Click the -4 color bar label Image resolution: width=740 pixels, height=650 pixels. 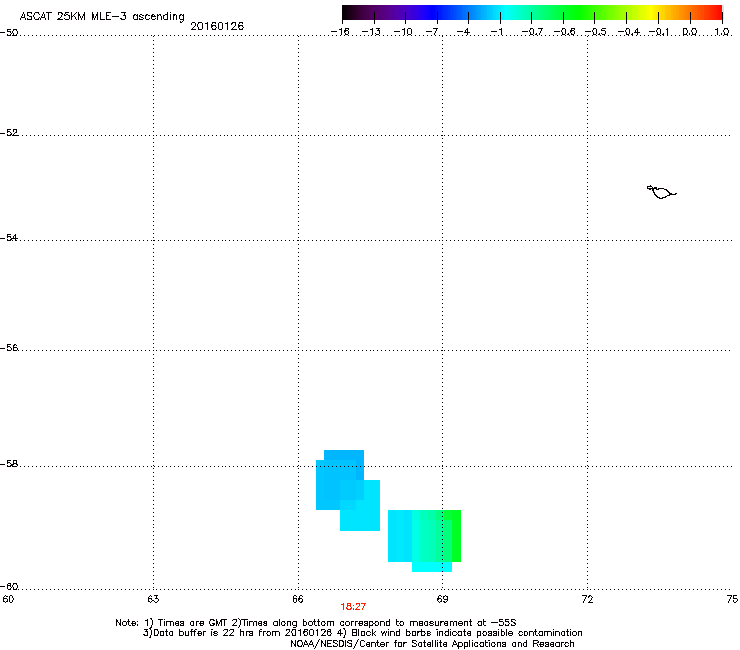(464, 32)
